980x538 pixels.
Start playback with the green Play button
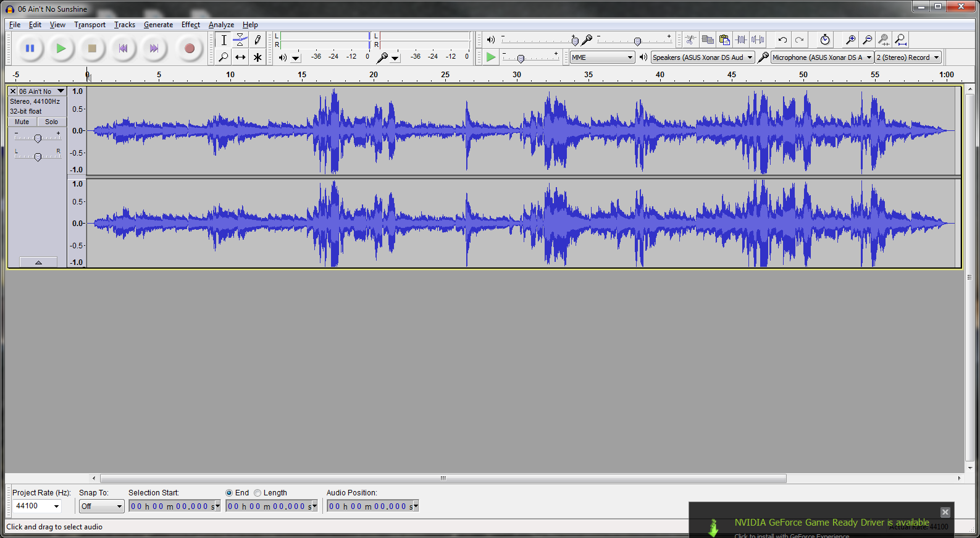pyautogui.click(x=61, y=48)
